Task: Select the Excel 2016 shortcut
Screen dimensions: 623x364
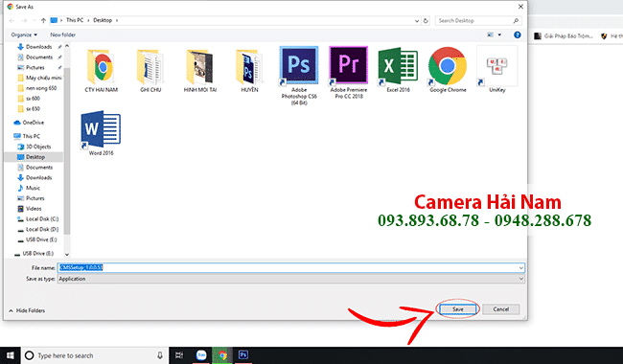Action: (x=398, y=70)
